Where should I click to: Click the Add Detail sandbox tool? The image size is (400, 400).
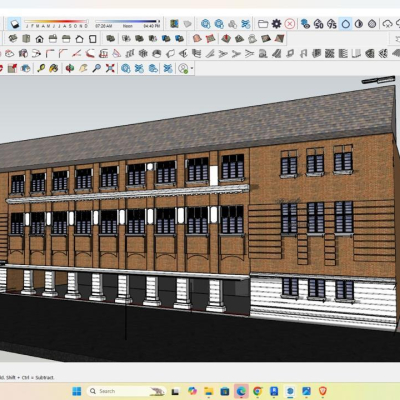pyautogui.click(x=266, y=39)
